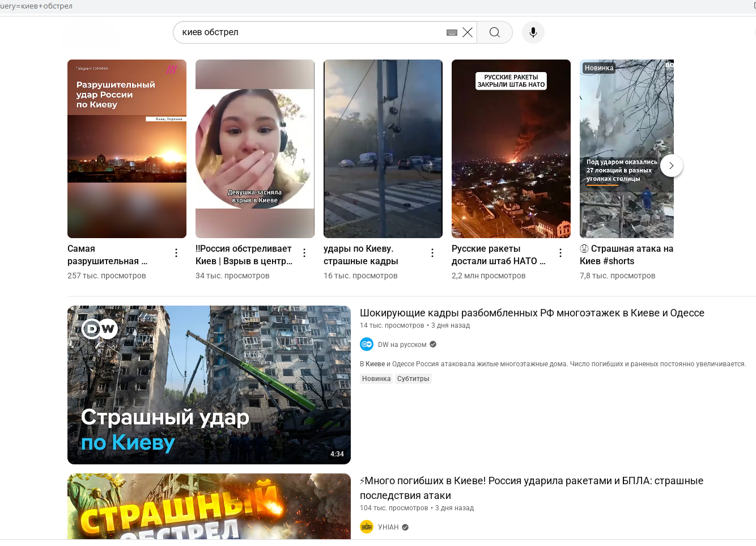Click the '14 тыс. просмотров • 3 дня назад' line
756x546 pixels.
pos(415,325)
